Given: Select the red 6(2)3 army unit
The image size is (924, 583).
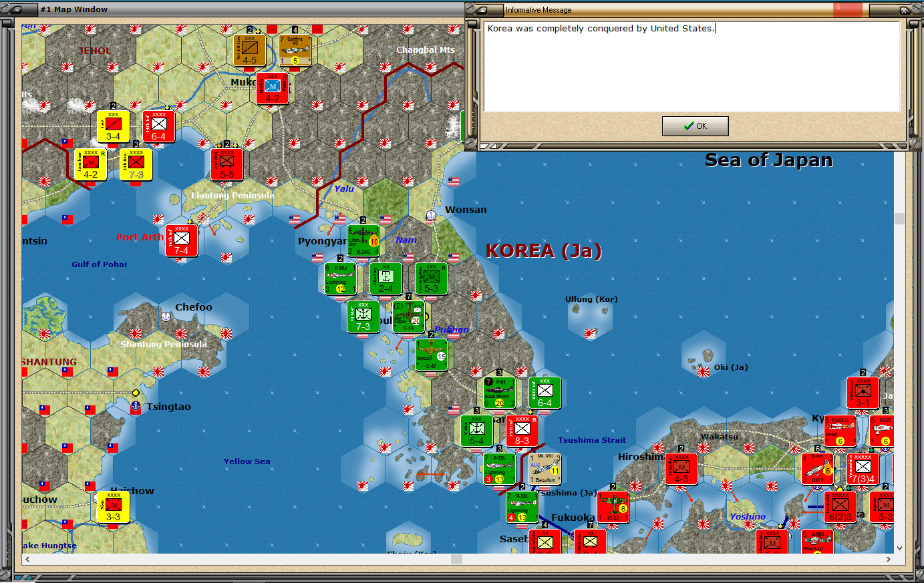Looking at the screenshot, I should coord(840,507).
